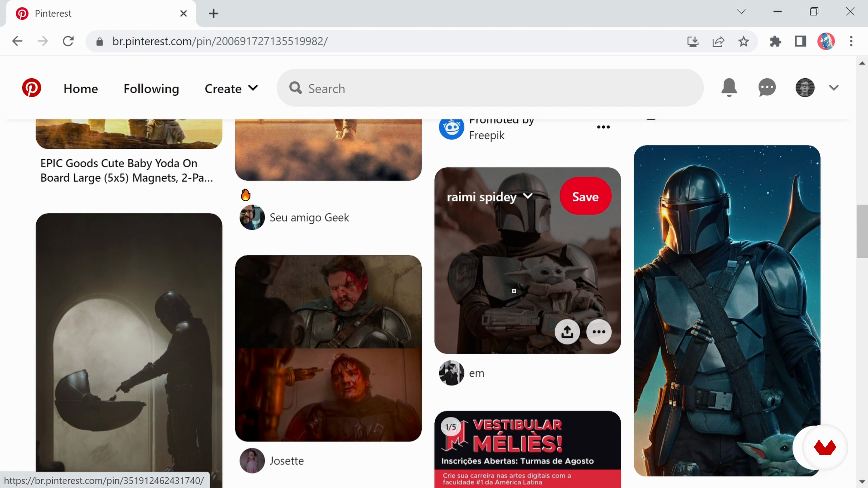Open the Mandalorian silhouette with cradle pin
Viewport: 868px width, 488px height.
129,350
